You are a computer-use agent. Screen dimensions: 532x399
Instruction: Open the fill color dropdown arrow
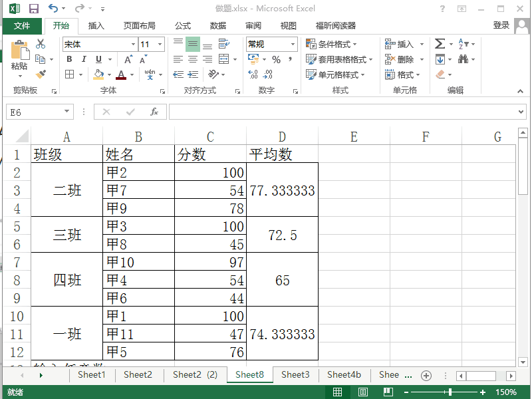coord(108,74)
